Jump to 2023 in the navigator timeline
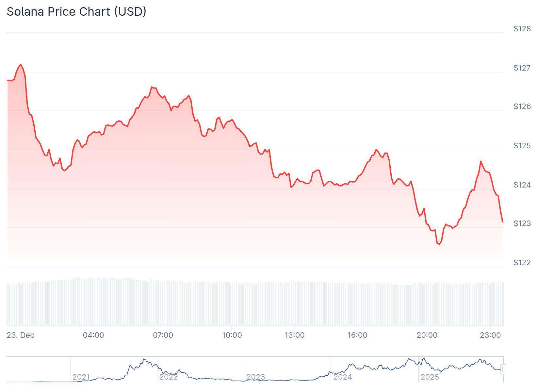The height and width of the screenshot is (392, 537). click(x=255, y=377)
